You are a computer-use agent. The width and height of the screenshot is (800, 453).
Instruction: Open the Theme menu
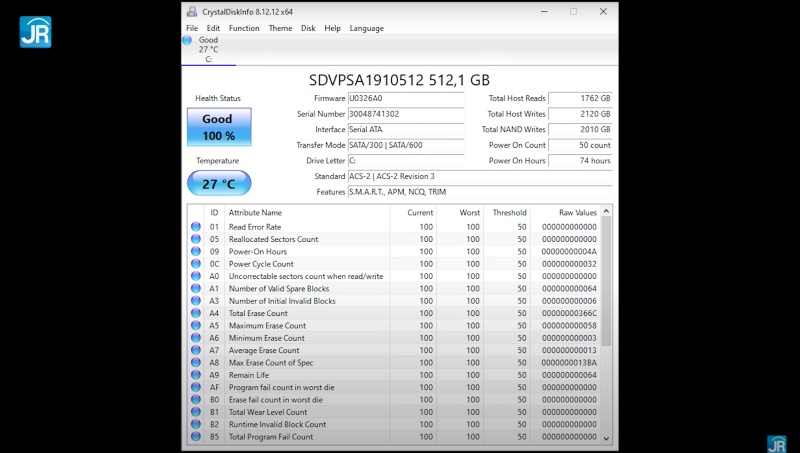280,28
